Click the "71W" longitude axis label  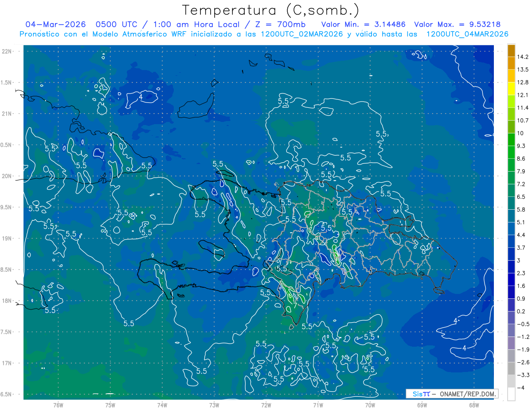click(x=318, y=405)
